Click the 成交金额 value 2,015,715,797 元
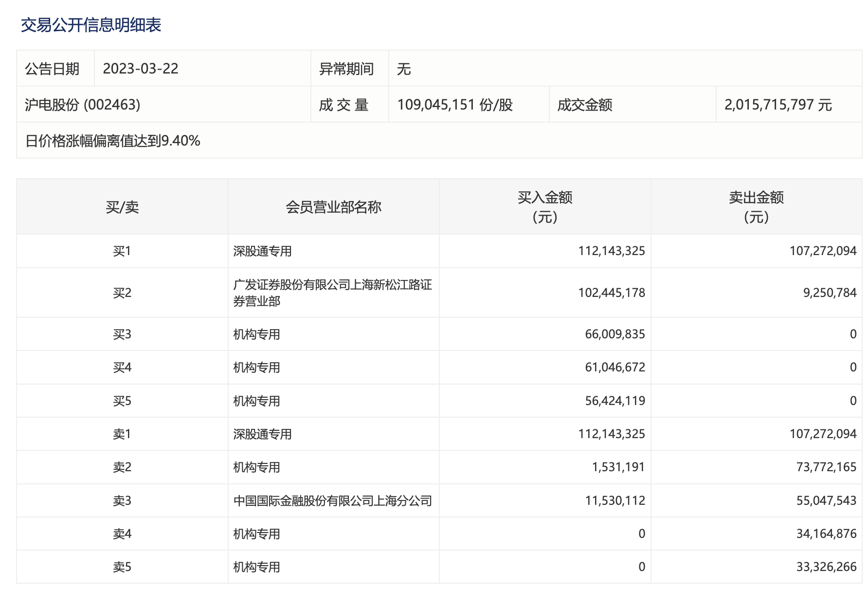Screen dimensions: 868x590 pyautogui.click(x=778, y=105)
